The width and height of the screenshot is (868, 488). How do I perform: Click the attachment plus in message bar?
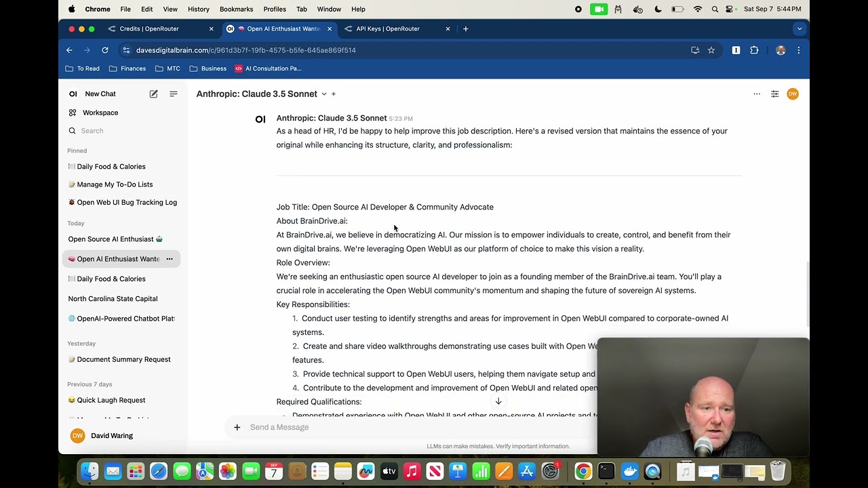[x=237, y=427]
